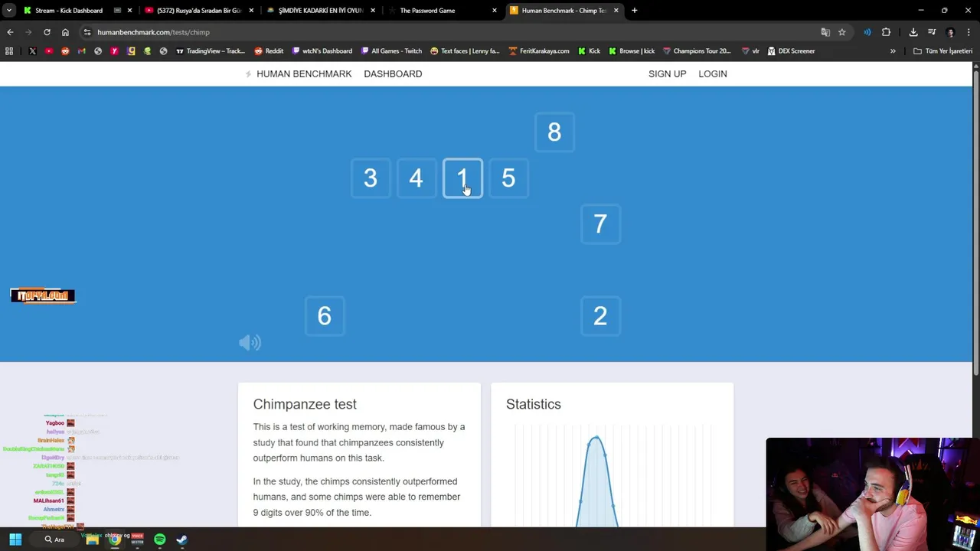This screenshot has width=980, height=551.
Task: Open the Tüm Yer İşaretleri folder
Action: (x=942, y=51)
